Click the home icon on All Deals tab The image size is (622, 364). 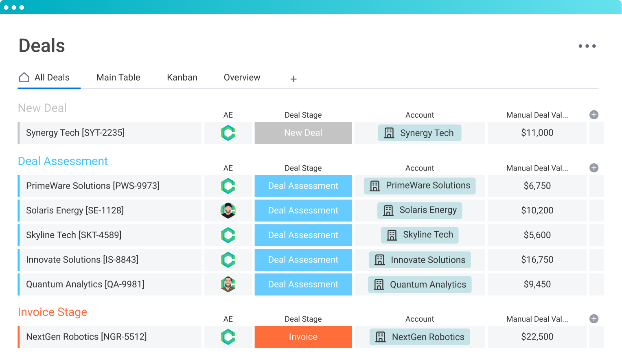(x=24, y=77)
